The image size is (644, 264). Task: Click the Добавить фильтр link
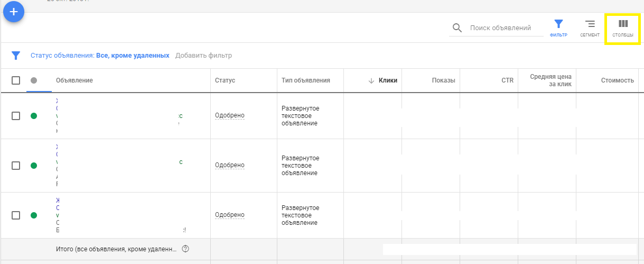coord(203,56)
